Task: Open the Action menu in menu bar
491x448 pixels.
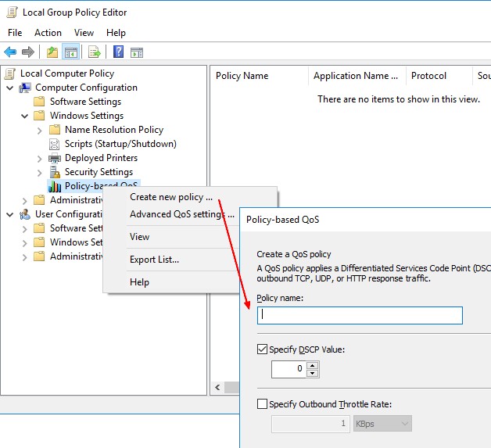Action: coord(48,33)
